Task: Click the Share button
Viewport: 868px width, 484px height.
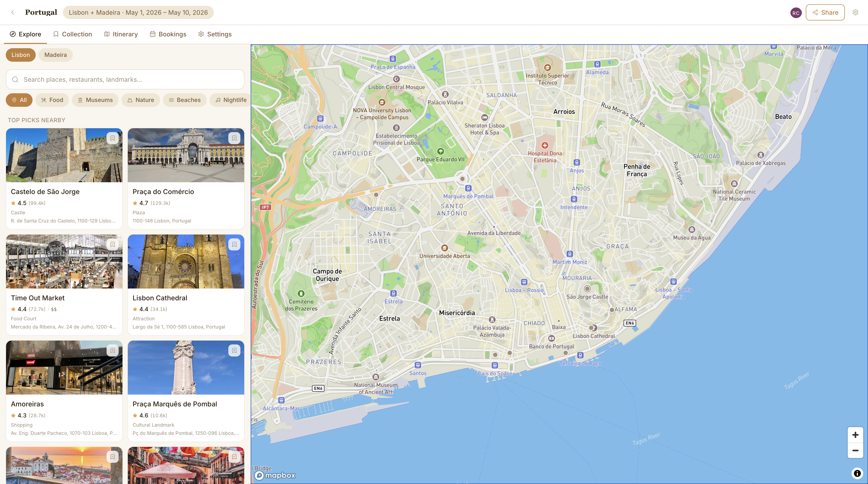Action: (825, 12)
